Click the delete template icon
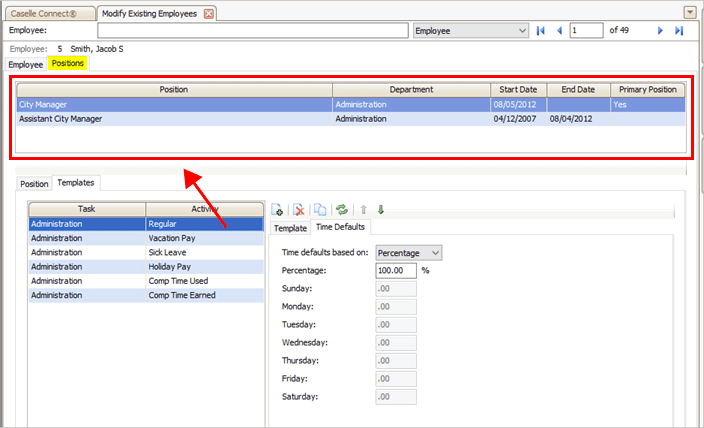Image resolution: width=704 pixels, height=428 pixels. tap(297, 209)
